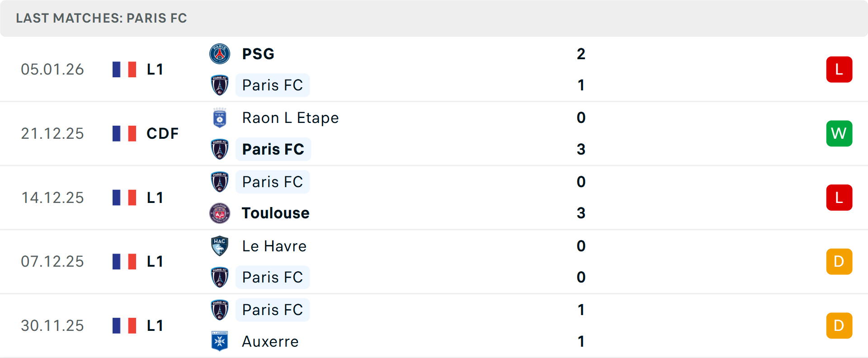
Task: Click the orange D badge for Auxerre match
Action: (839, 325)
